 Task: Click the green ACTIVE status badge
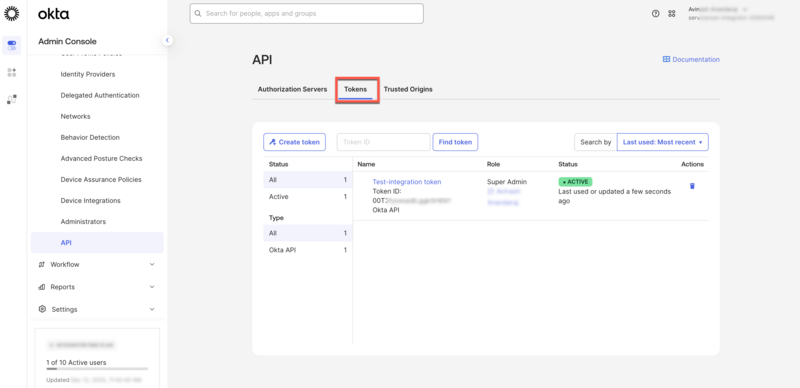click(x=576, y=182)
